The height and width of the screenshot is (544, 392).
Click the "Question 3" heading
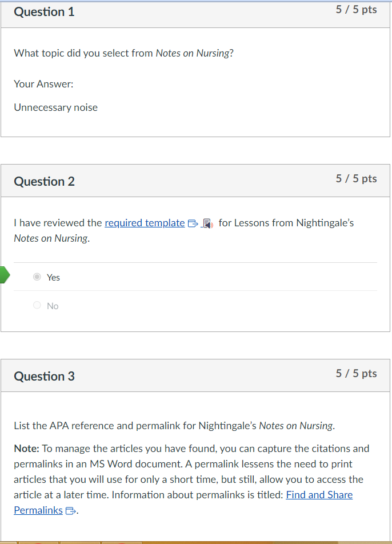click(44, 376)
